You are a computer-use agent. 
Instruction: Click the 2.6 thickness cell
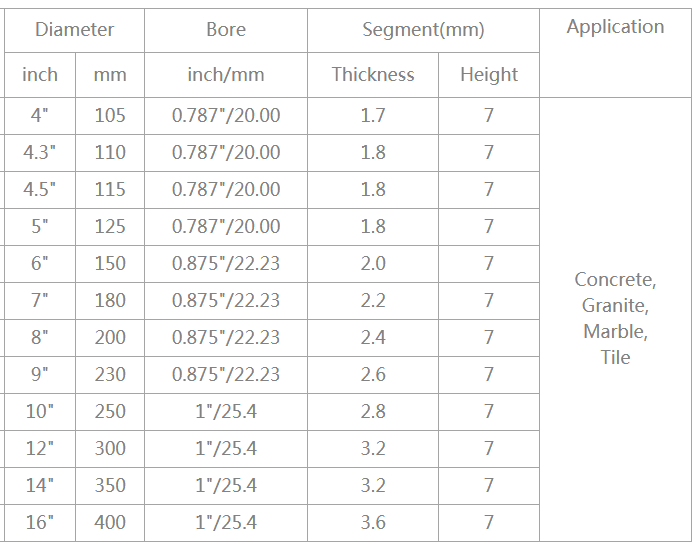(x=373, y=375)
